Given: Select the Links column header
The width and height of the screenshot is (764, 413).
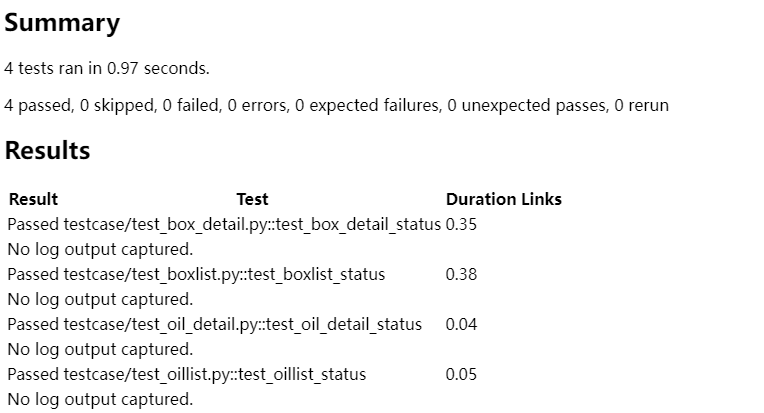Looking at the screenshot, I should [x=542, y=199].
